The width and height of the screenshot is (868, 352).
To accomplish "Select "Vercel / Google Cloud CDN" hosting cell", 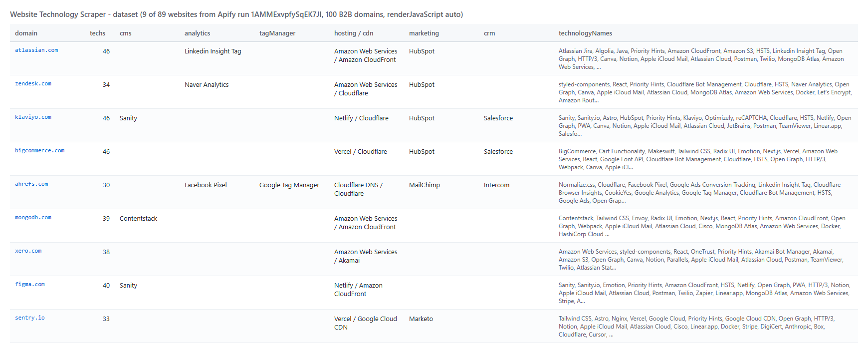I will 366,323.
